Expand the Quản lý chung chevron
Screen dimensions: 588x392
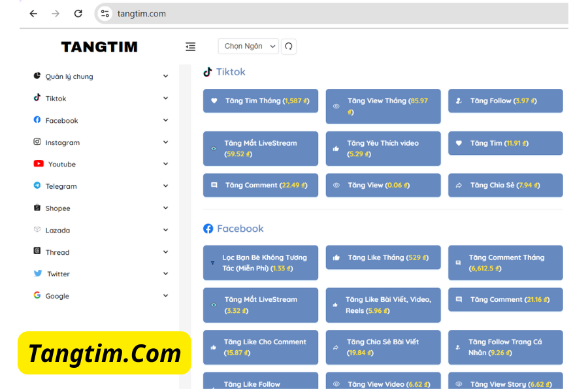pos(165,76)
